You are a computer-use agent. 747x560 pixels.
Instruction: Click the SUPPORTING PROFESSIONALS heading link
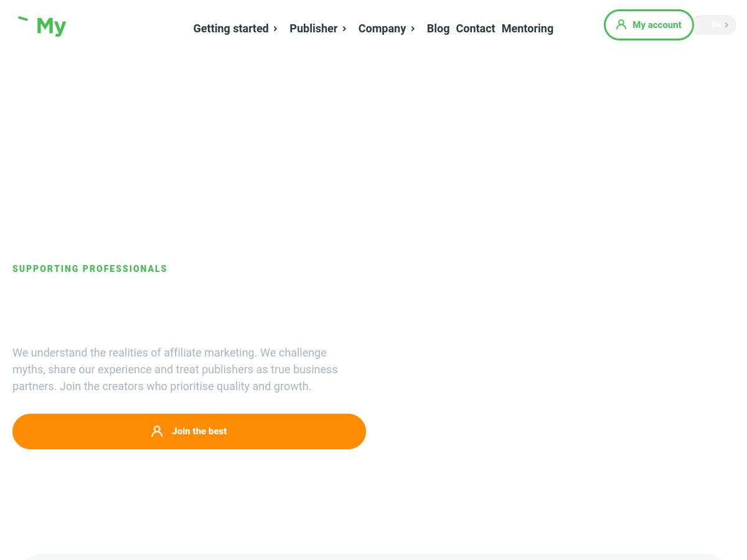[x=90, y=269]
